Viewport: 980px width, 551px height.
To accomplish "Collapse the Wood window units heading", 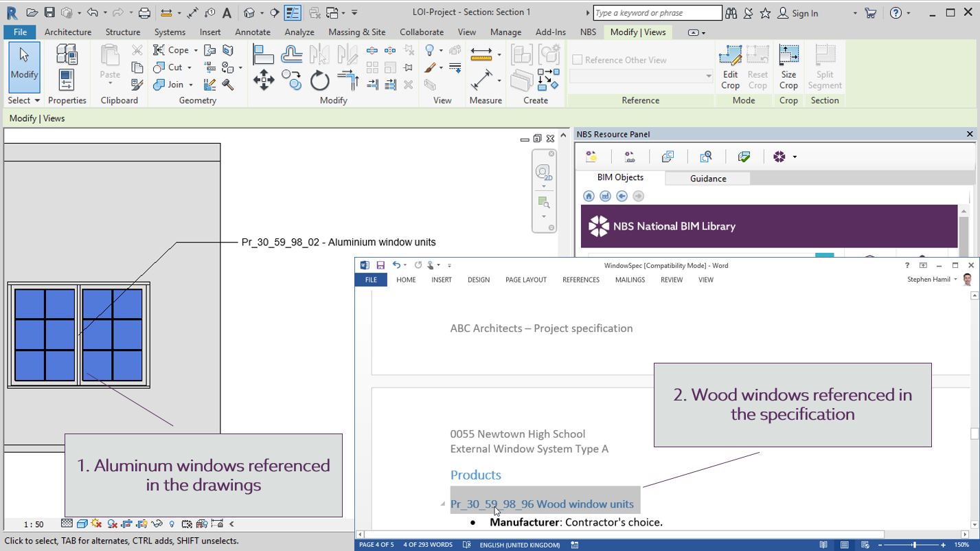I will (442, 504).
